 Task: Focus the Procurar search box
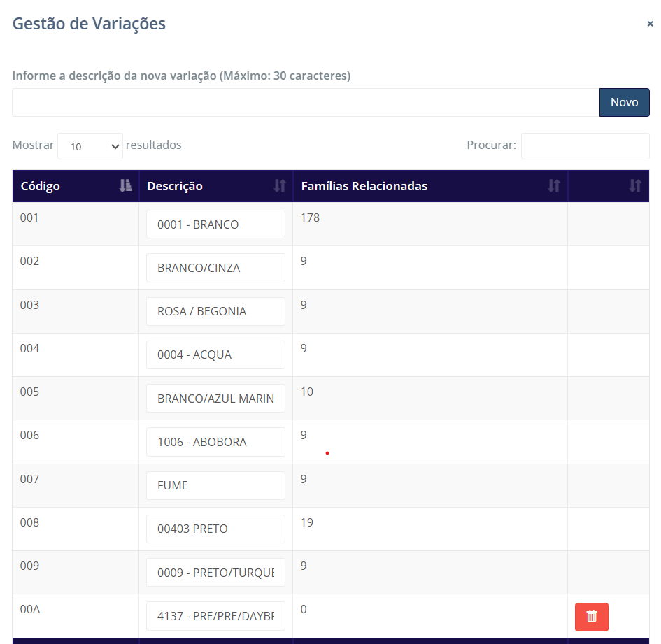(585, 146)
